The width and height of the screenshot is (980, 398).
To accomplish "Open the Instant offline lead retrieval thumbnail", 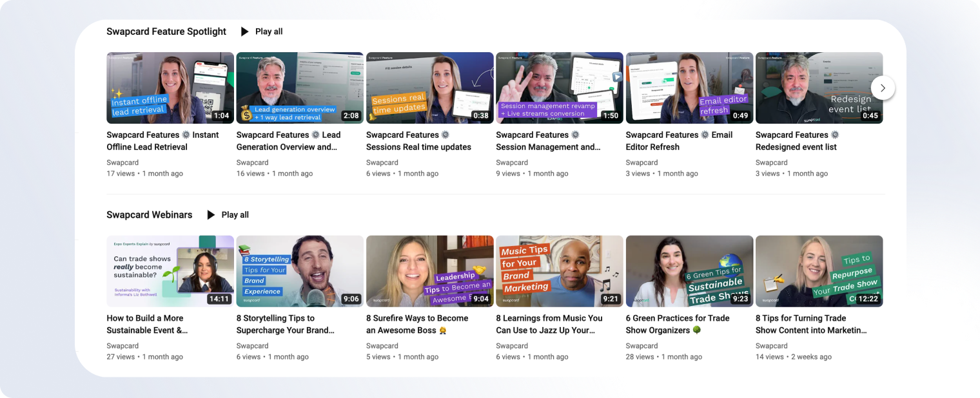I will 170,88.
